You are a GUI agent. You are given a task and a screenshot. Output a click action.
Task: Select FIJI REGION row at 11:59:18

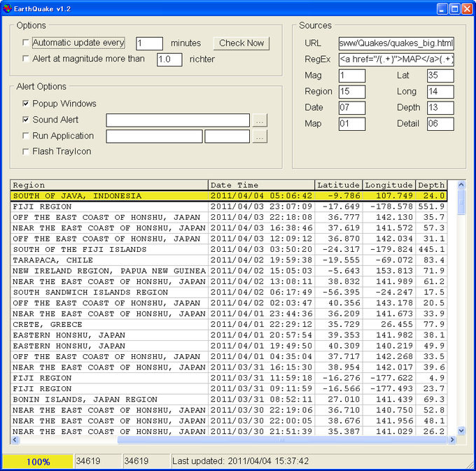(229, 378)
